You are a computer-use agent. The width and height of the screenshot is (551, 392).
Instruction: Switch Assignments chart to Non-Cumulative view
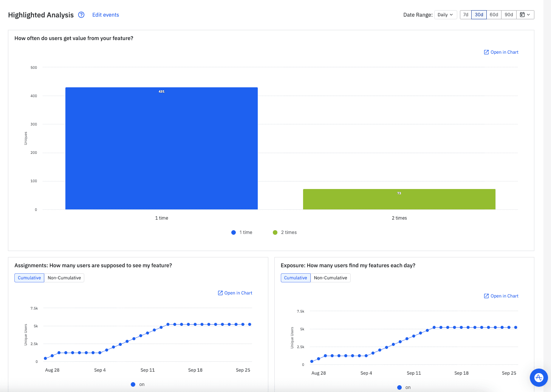(x=64, y=277)
